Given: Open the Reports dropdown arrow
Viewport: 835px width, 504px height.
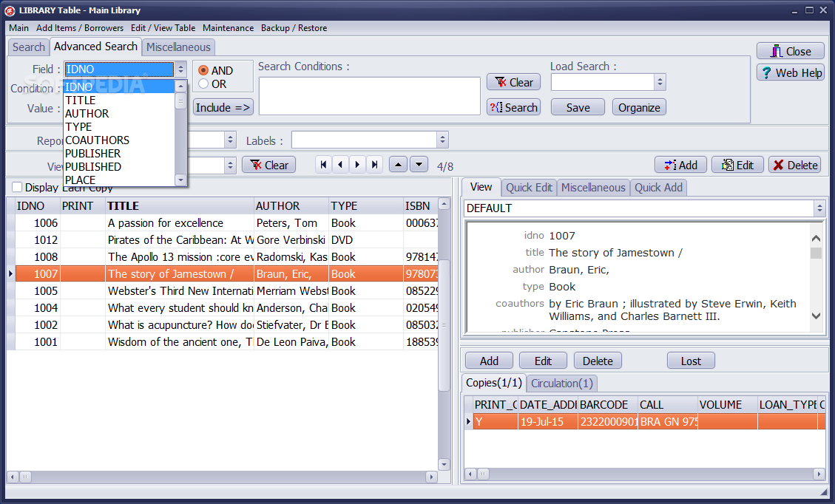Looking at the screenshot, I should click(x=231, y=140).
